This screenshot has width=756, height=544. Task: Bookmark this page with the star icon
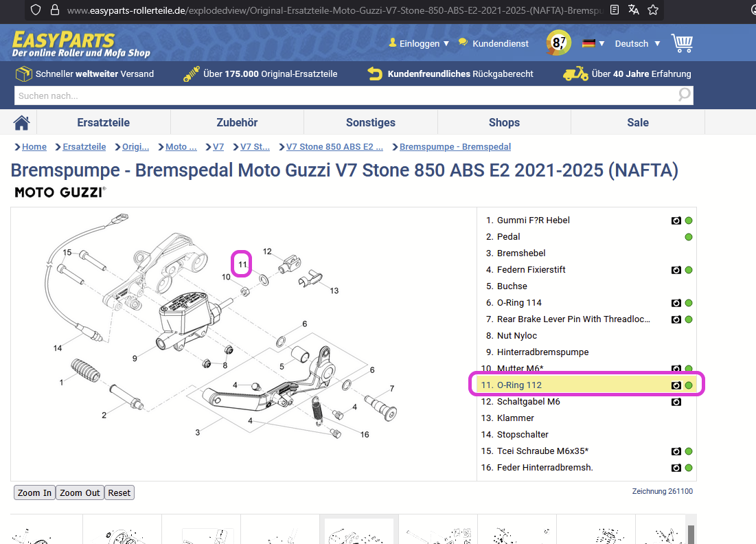click(653, 10)
